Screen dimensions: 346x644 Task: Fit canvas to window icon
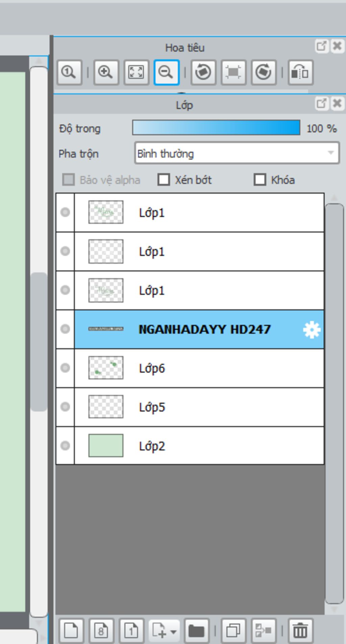(136, 72)
